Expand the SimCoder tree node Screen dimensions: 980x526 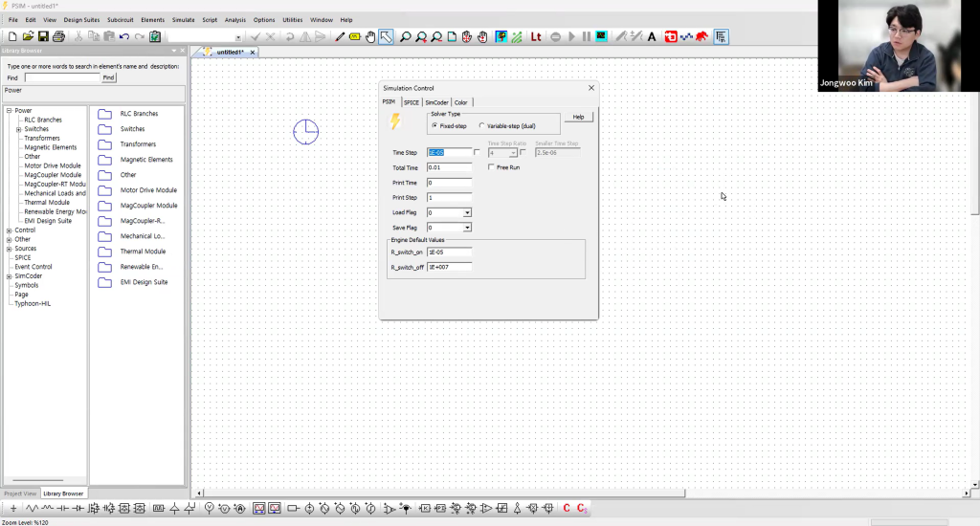point(10,276)
